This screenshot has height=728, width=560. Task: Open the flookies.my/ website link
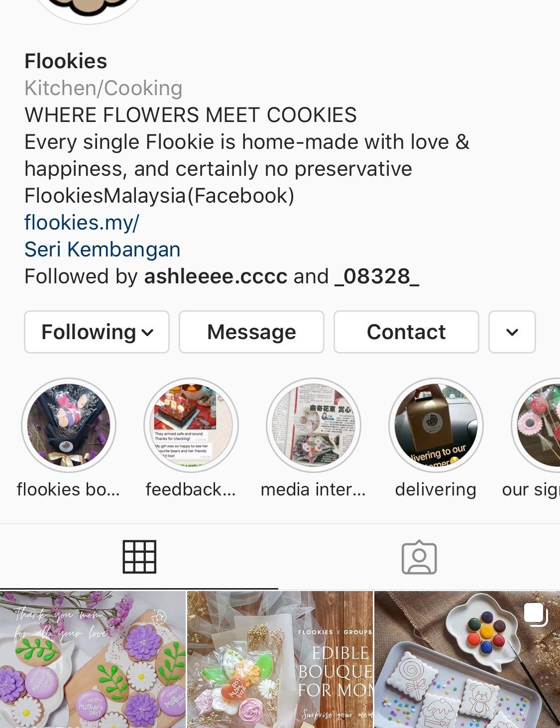pyautogui.click(x=82, y=223)
